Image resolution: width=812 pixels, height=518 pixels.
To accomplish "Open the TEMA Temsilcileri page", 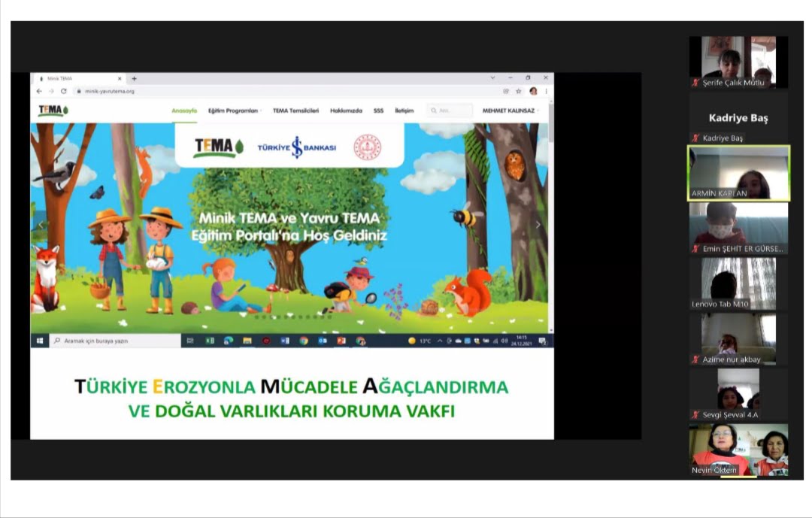I will pyautogui.click(x=295, y=111).
